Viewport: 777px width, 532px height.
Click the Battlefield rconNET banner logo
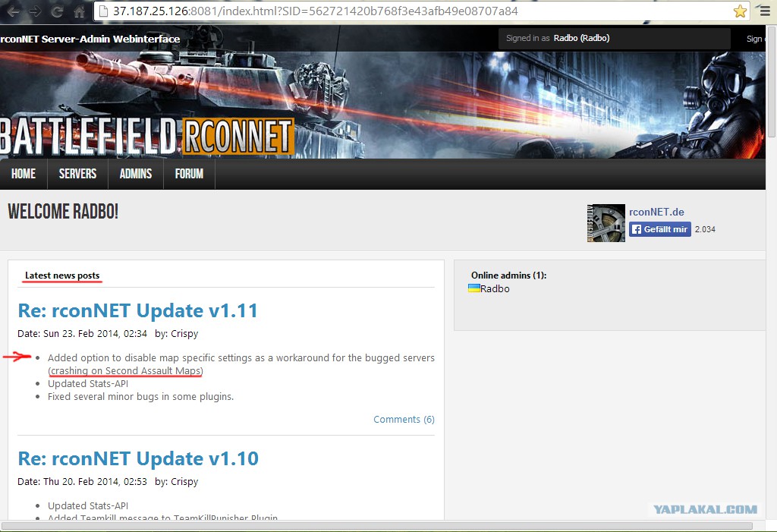(146, 137)
